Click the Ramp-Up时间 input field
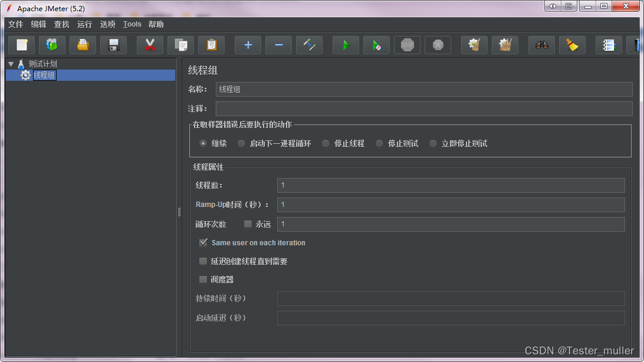 451,205
